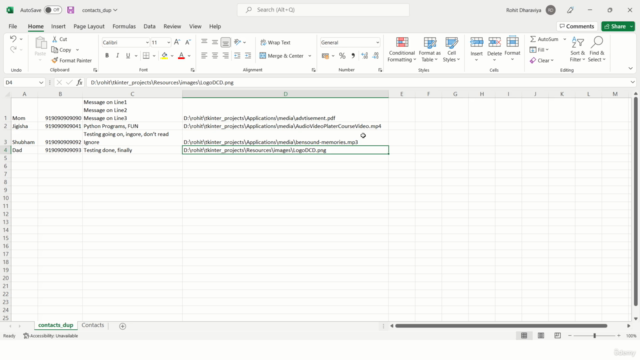Image resolution: width=640 pixels, height=360 pixels.
Task: Click the Find & Select button
Action: tap(597, 49)
